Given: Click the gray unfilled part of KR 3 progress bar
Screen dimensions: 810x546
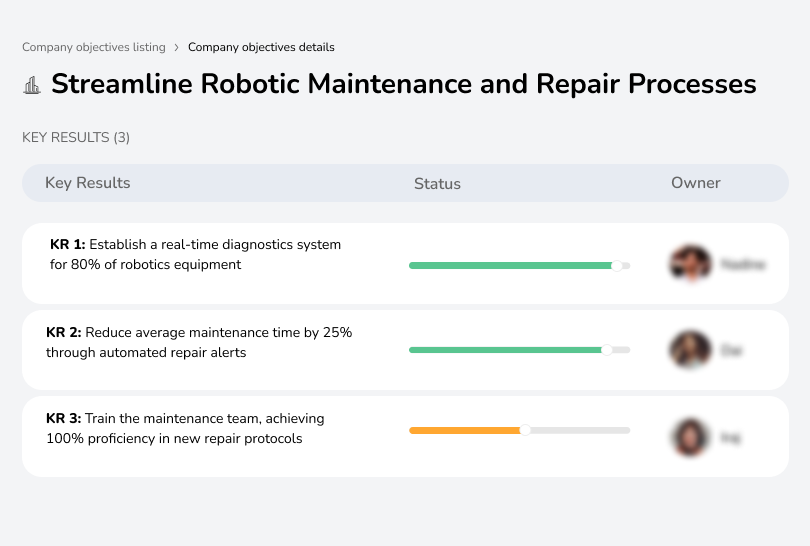Looking at the screenshot, I should 580,430.
